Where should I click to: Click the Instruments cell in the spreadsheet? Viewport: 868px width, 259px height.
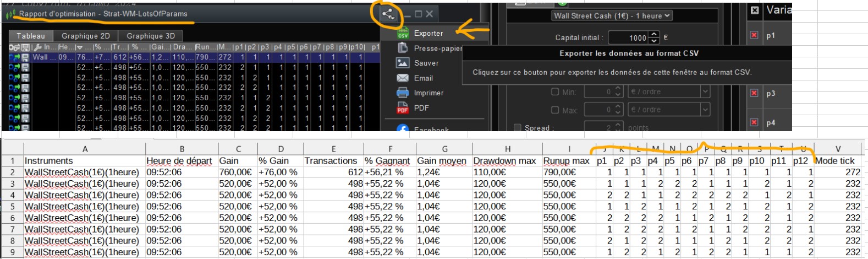tap(85, 161)
